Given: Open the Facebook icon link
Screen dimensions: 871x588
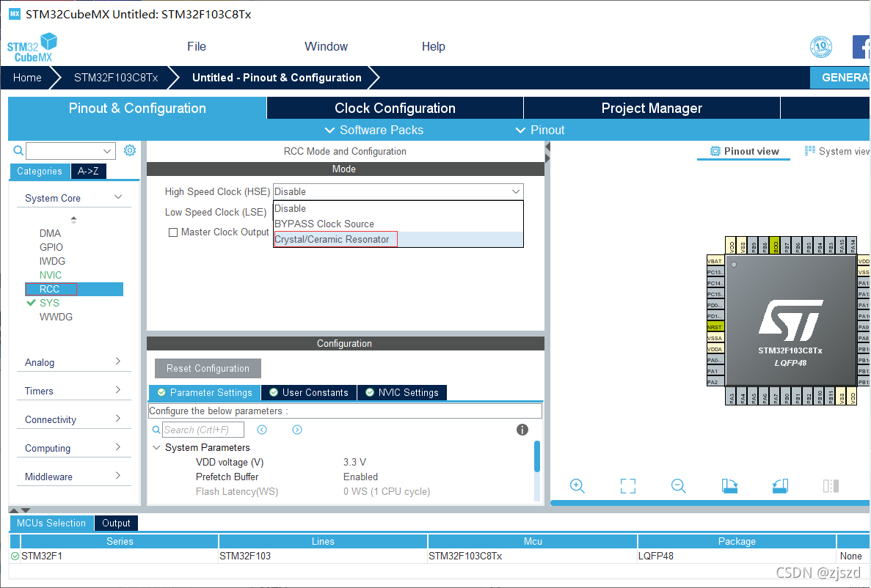Looking at the screenshot, I should 861,47.
